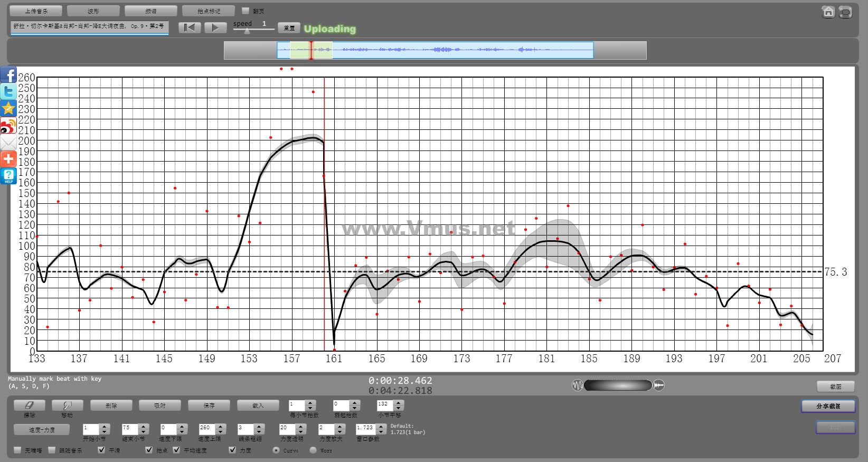Select the move (移动) tool
The image size is (868, 462).
tap(67, 406)
